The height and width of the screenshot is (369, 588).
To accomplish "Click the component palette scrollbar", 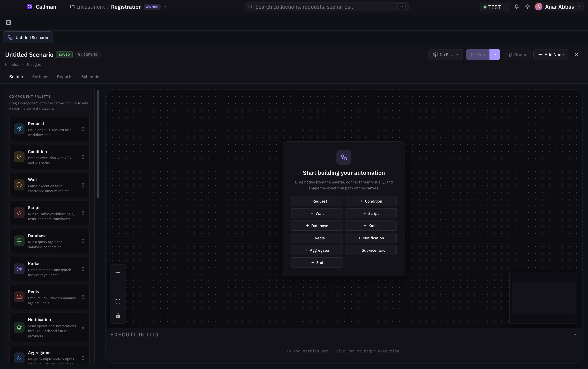I will [98, 144].
